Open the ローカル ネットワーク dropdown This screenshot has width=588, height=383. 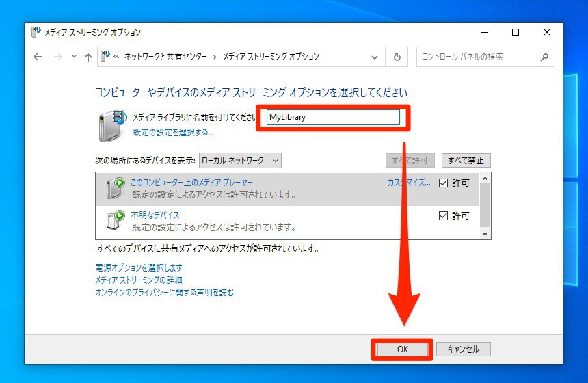tap(240, 161)
